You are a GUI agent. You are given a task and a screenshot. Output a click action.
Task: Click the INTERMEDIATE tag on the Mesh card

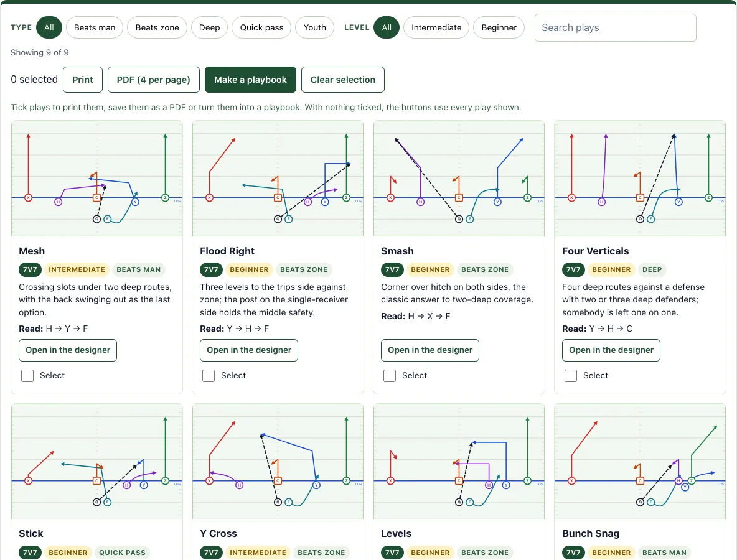pyautogui.click(x=77, y=269)
